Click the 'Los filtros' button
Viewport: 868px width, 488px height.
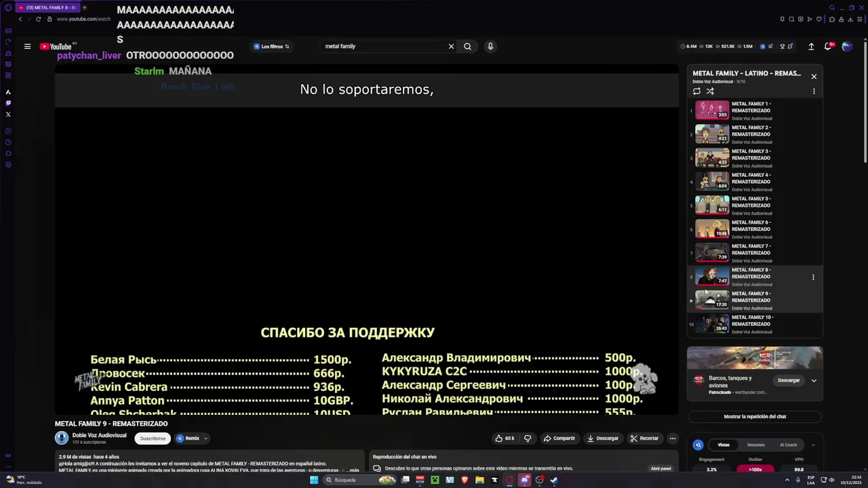click(x=271, y=46)
